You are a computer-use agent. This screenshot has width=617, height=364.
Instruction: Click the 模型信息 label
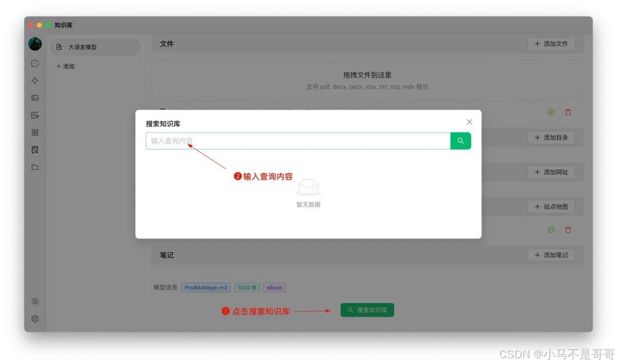pyautogui.click(x=165, y=288)
